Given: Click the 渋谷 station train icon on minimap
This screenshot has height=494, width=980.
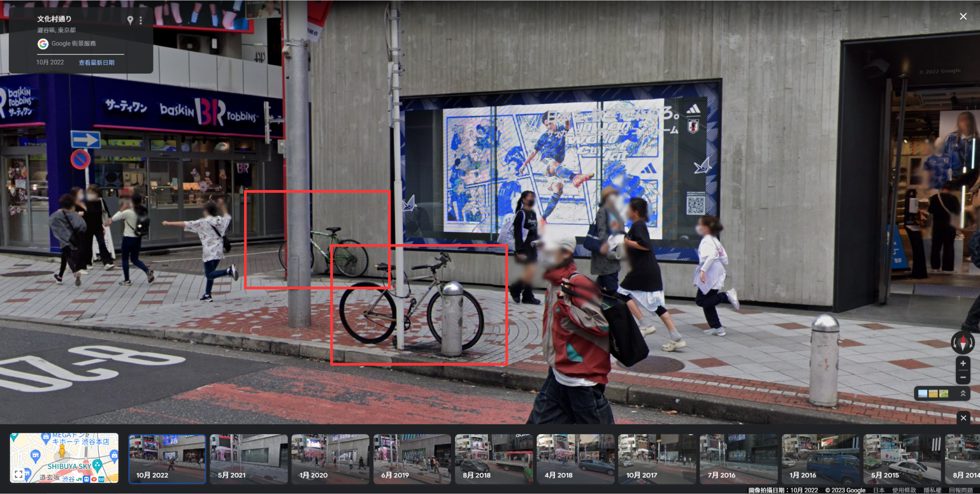Looking at the screenshot, I should 87,479.
